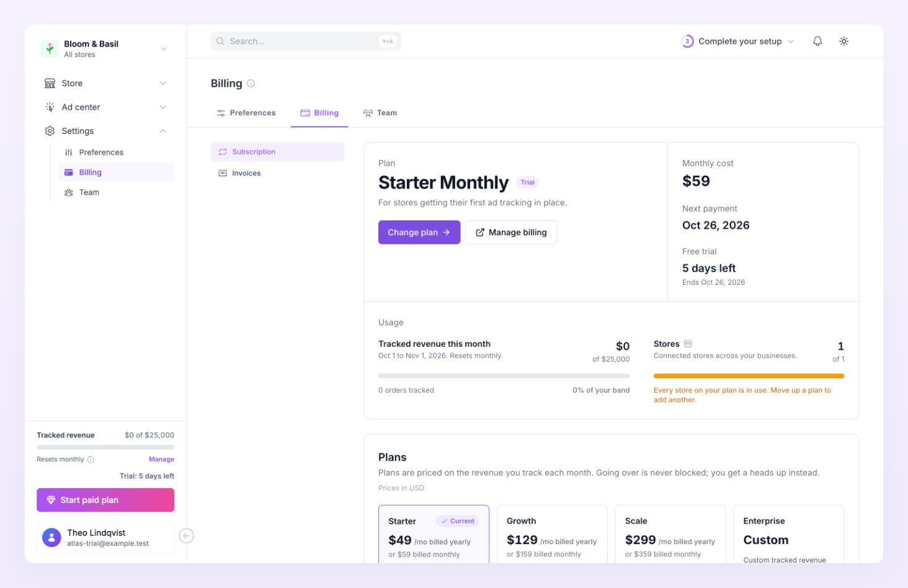Click the Settings gear icon in sidebar

pos(50,131)
